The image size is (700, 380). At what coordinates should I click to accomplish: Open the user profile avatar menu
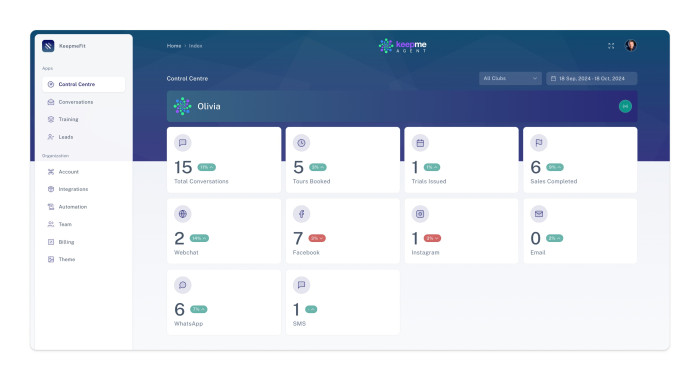[630, 46]
